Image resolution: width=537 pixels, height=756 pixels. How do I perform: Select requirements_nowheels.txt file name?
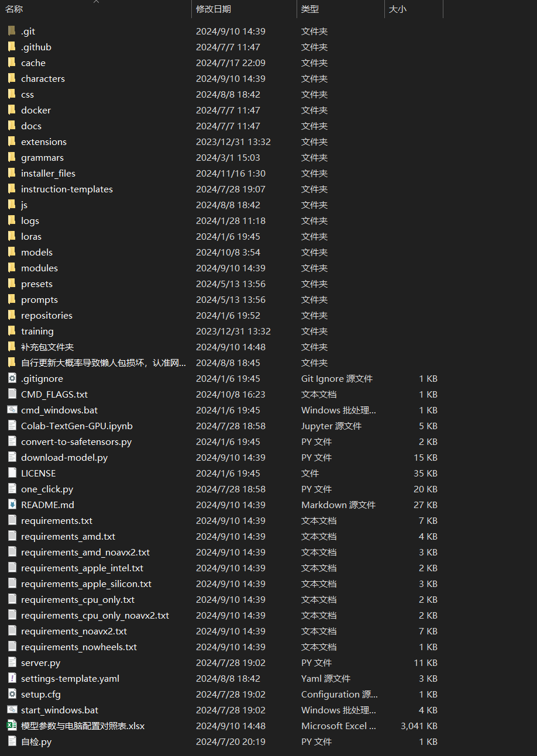point(79,647)
